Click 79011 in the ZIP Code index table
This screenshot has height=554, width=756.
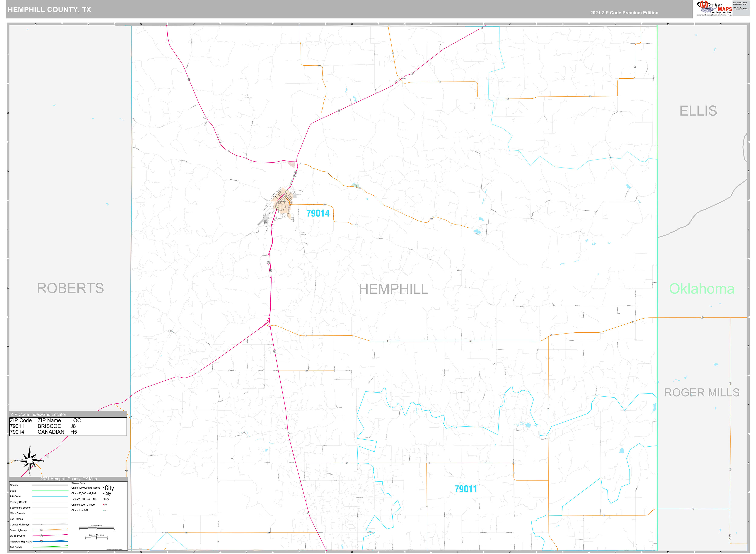tap(17, 426)
